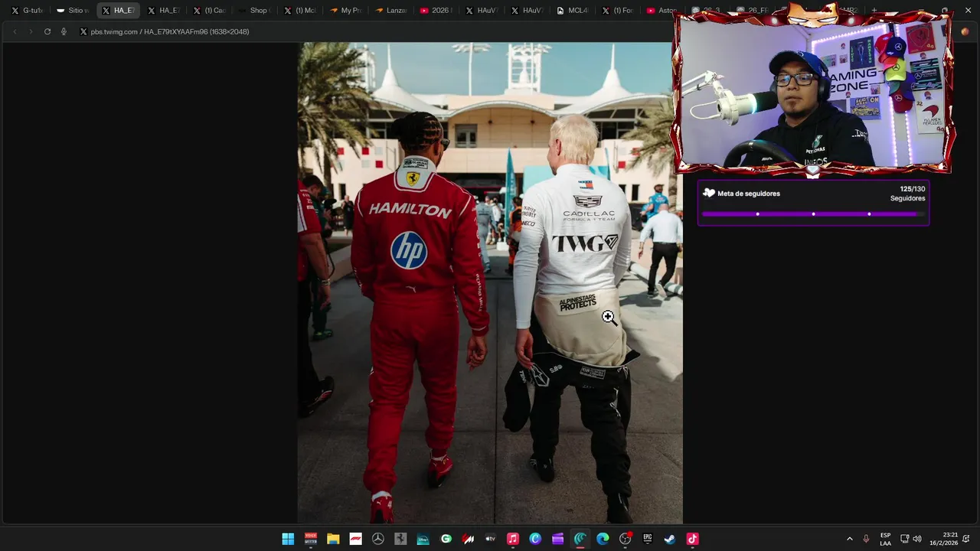
Task: Launch Apple TV from the taskbar
Action: [x=490, y=539]
